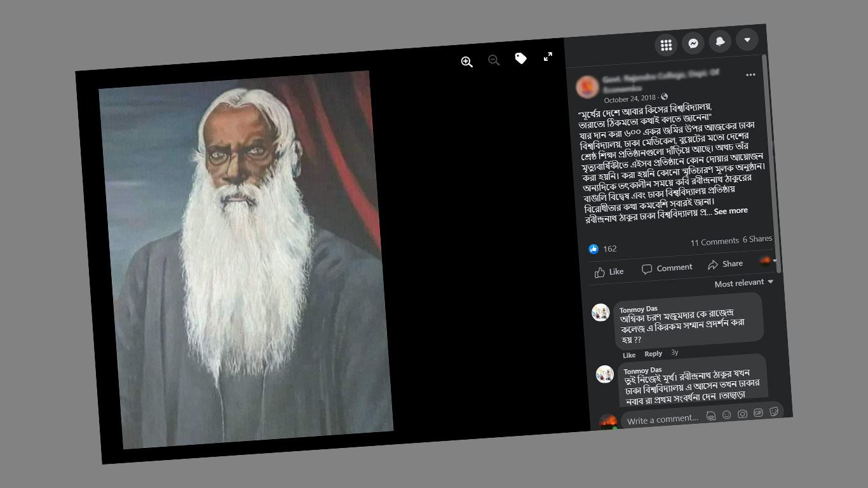868x488 pixels.
Task: Open the sticker picker in the comment box
Action: pos(774,411)
